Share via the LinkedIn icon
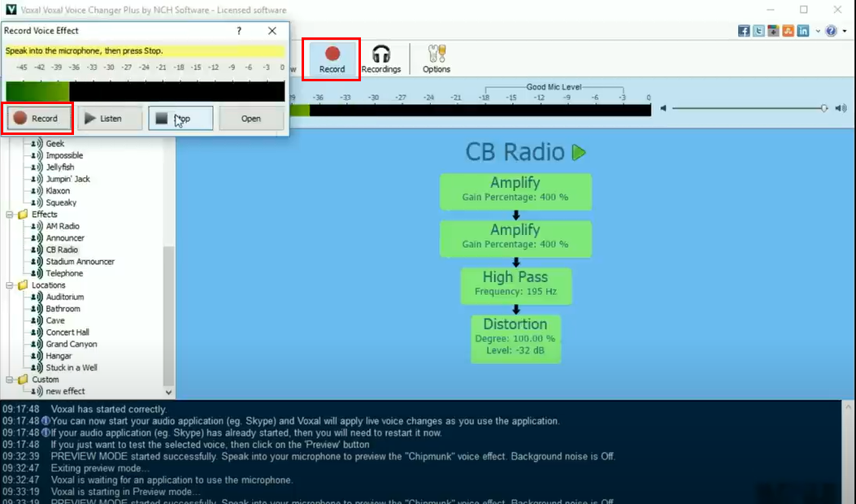The width and height of the screenshot is (856, 504). pyautogui.click(x=802, y=31)
